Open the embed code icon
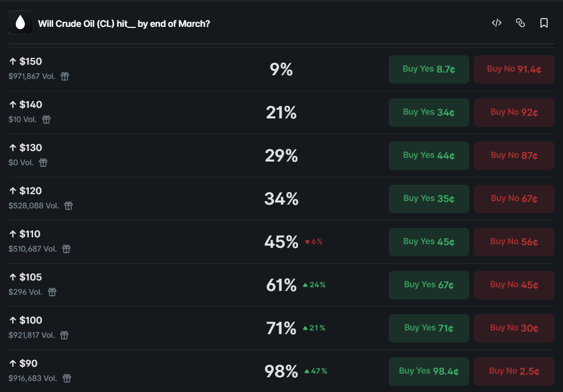Screen dimensions: 563x392 pyautogui.click(x=496, y=23)
